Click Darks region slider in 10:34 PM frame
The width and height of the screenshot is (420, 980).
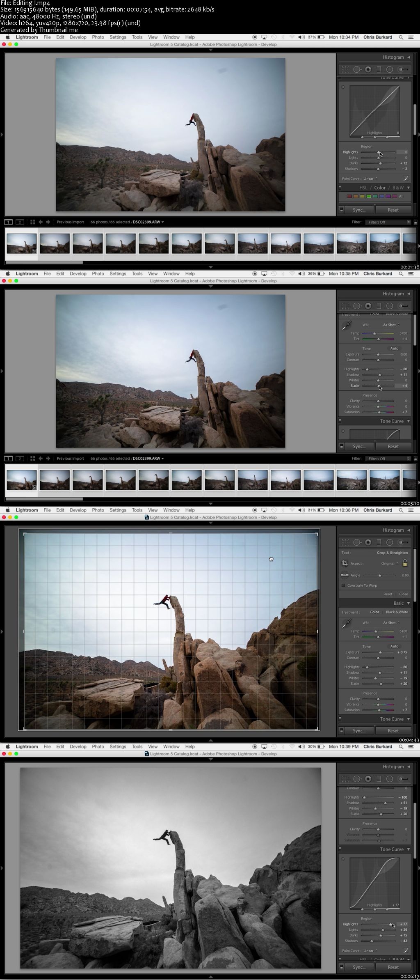378,163
